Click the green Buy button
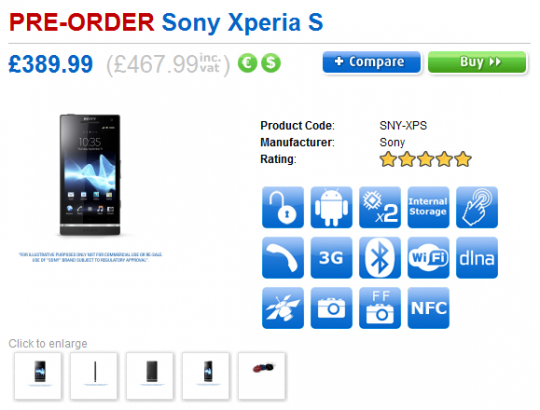 pyautogui.click(x=477, y=62)
